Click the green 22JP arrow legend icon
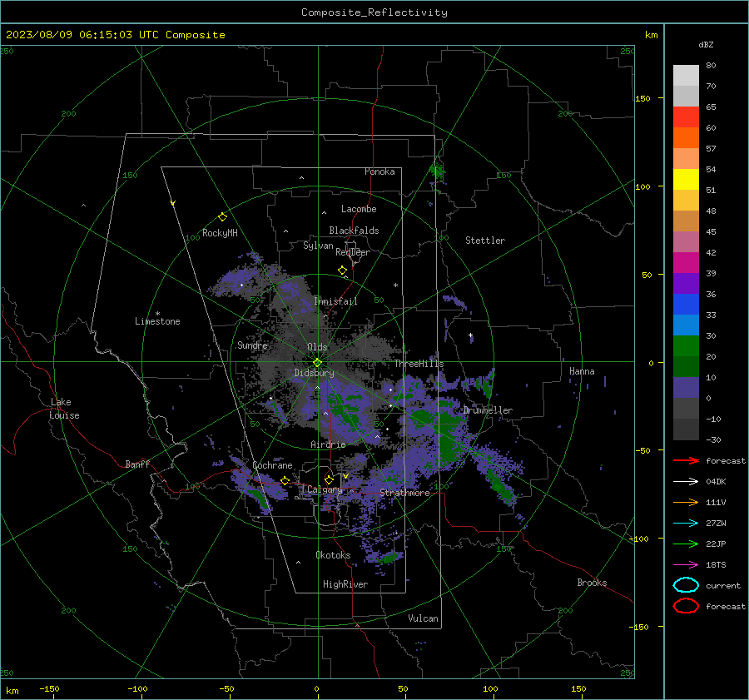 [x=686, y=544]
